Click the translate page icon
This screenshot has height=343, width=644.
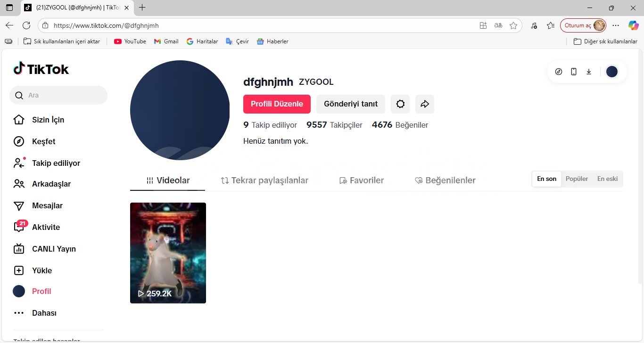(498, 25)
